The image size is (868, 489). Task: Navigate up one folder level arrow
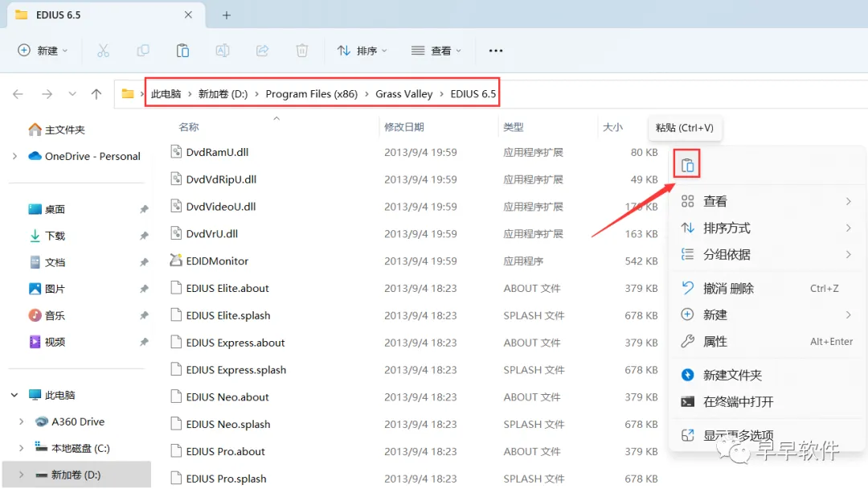[x=96, y=93]
